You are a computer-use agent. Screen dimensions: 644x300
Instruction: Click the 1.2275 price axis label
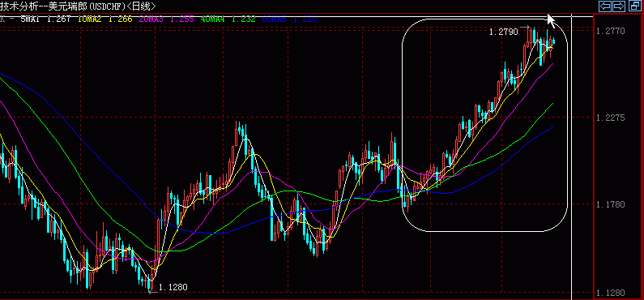pyautogui.click(x=610, y=118)
